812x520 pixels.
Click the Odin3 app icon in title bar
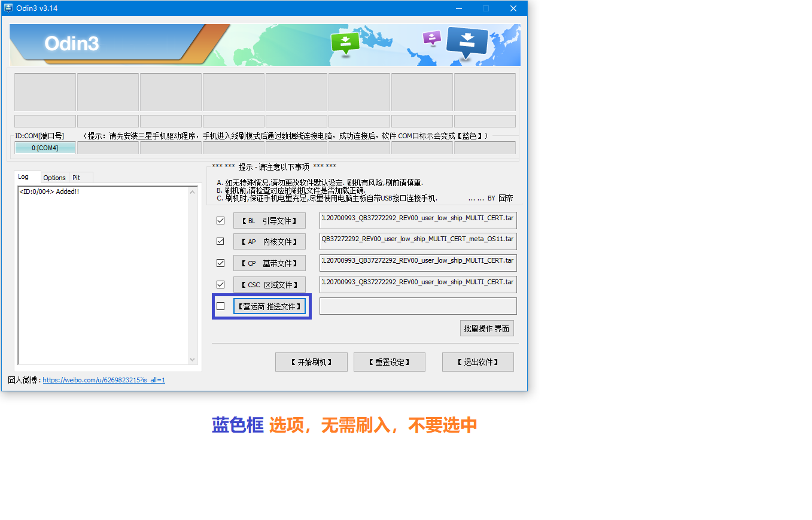[8, 8]
